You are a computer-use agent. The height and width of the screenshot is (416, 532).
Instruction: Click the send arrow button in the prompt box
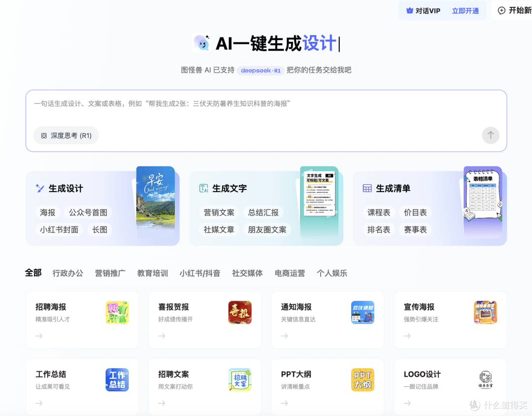490,135
